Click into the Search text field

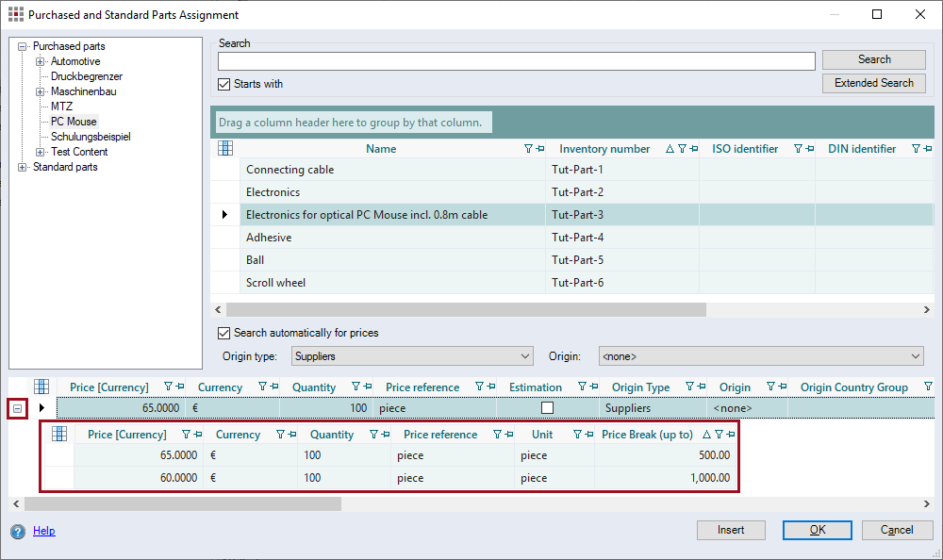[516, 61]
